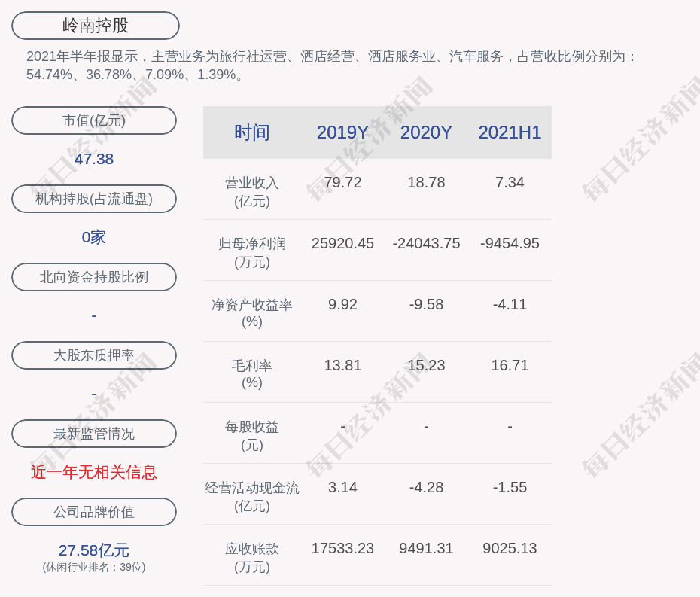Click receivables value 9491.31
Screen dimensions: 700x597
tap(426, 548)
